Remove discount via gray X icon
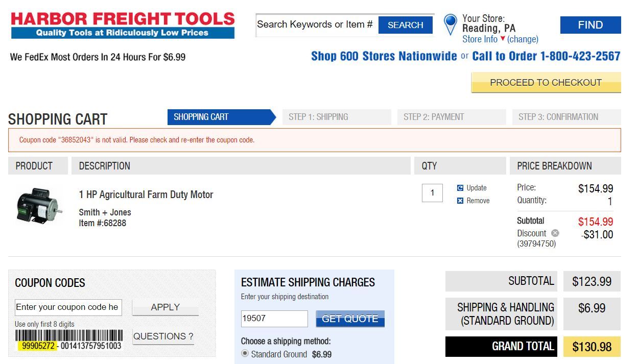The height and width of the screenshot is (364, 638). coord(555,233)
